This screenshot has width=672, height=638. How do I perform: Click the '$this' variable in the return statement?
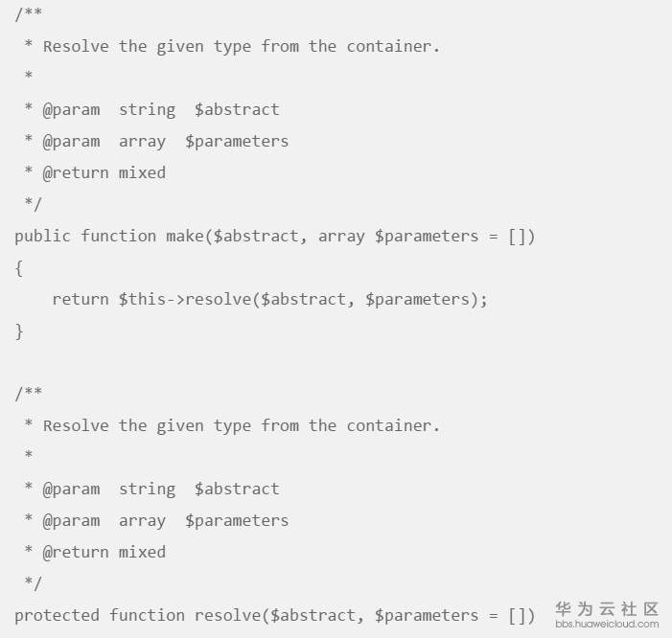pos(142,299)
